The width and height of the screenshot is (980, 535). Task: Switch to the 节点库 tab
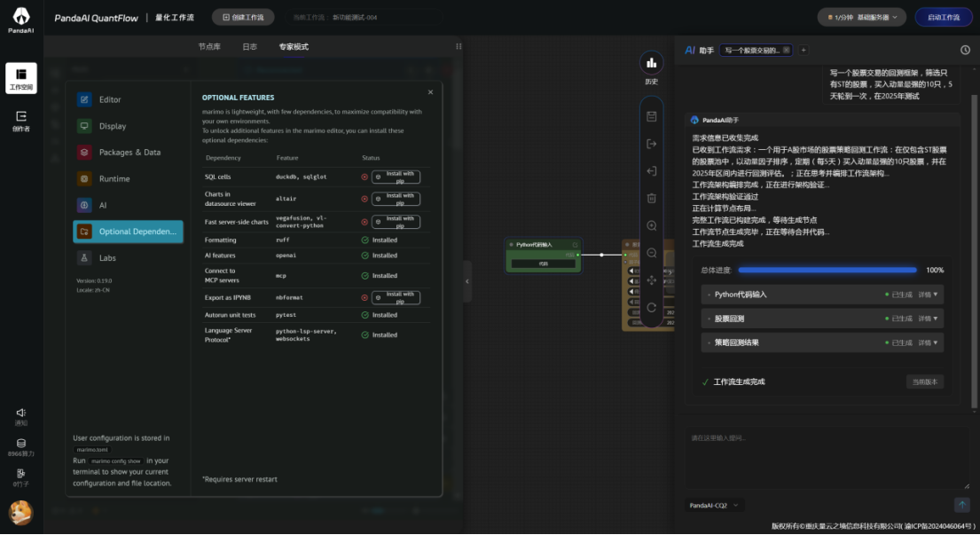click(x=209, y=46)
